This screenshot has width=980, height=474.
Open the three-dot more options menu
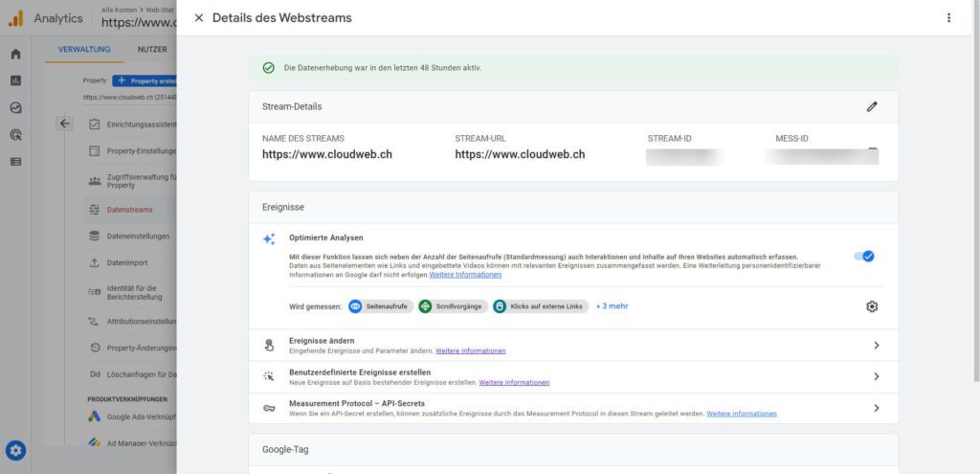click(948, 17)
